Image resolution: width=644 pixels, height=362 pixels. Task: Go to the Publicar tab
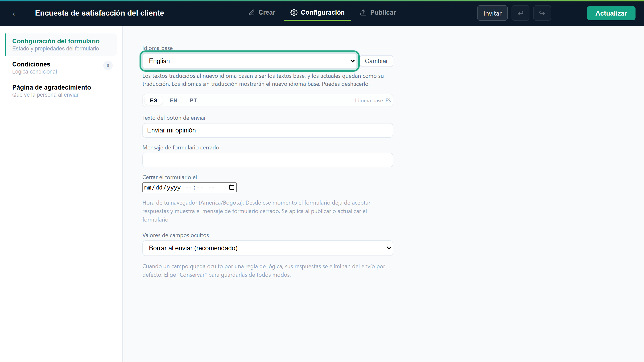coord(378,12)
